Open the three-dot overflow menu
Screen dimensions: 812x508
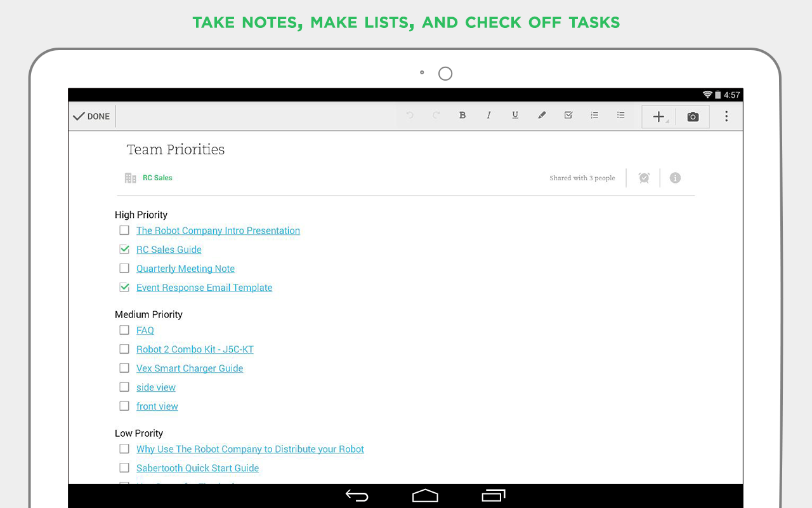tap(726, 116)
